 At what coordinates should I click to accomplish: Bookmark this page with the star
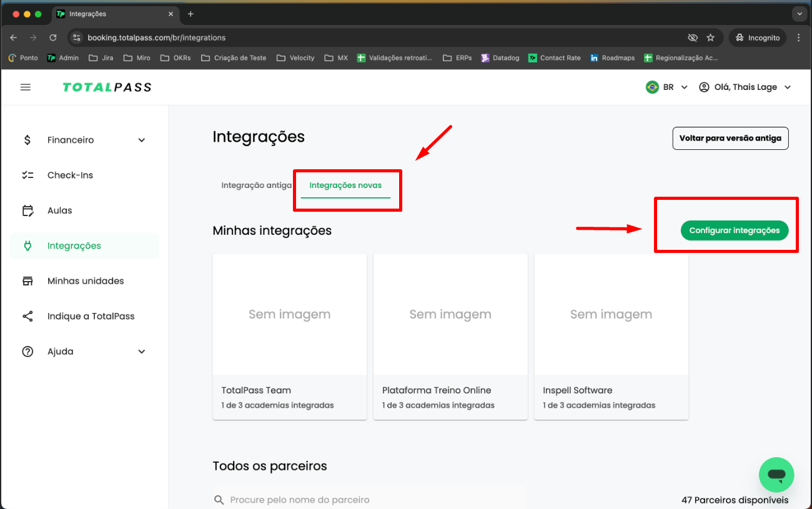tap(710, 37)
